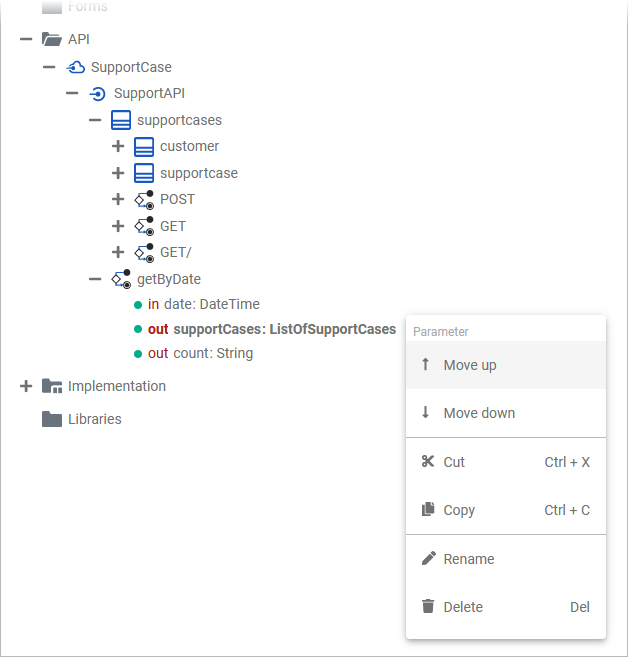628x657 pixels.
Task: Click the customer resource icon
Action: [144, 146]
